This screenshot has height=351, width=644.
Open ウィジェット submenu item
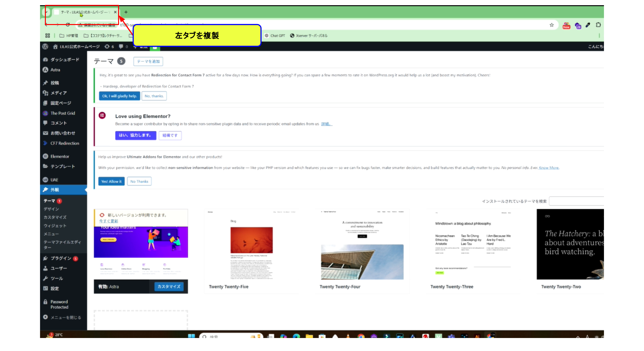click(55, 226)
